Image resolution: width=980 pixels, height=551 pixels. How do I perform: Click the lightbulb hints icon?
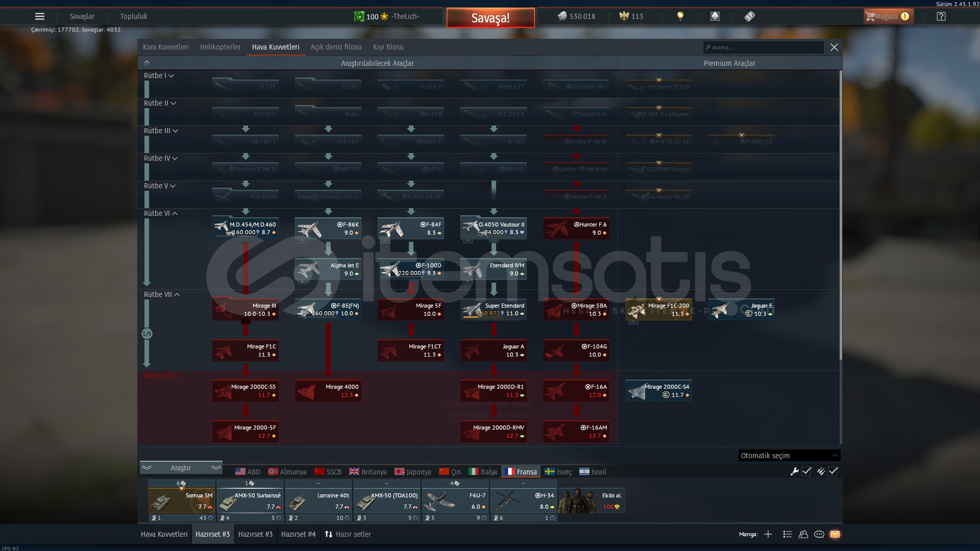click(680, 16)
